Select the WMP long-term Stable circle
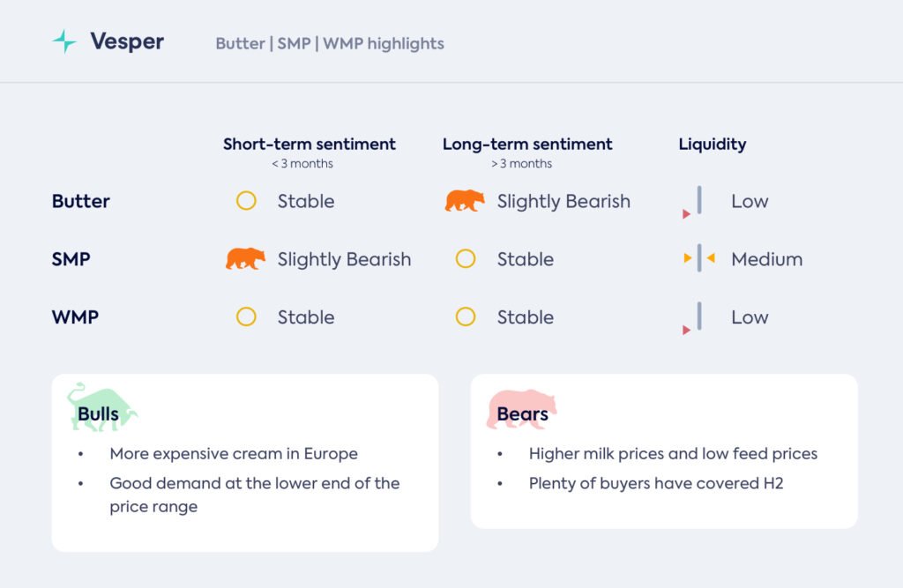 [466, 317]
